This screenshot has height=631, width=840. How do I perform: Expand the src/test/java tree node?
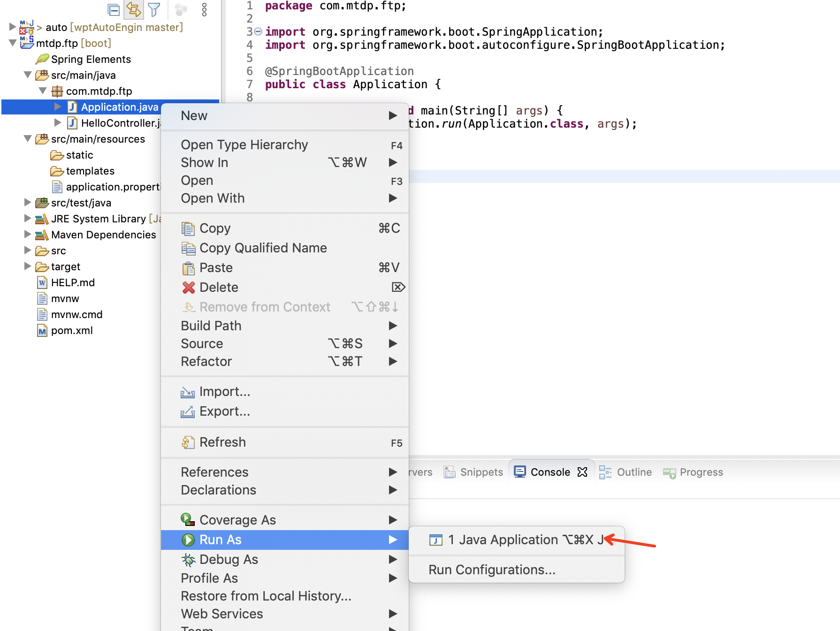coord(27,203)
